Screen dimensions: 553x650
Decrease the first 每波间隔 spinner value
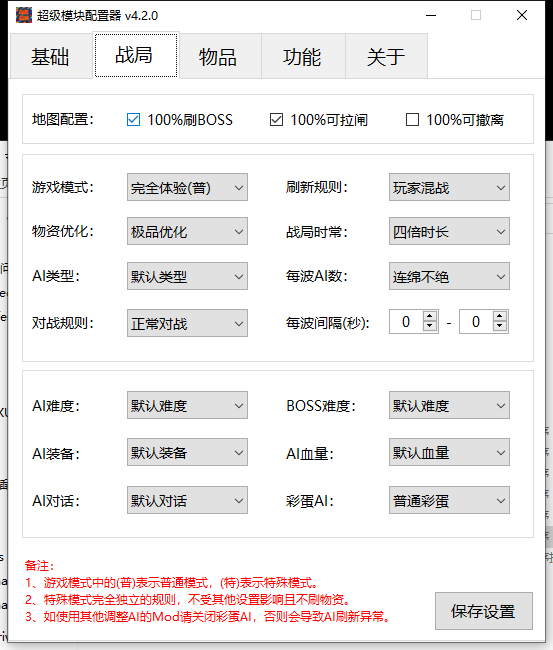coord(430,327)
